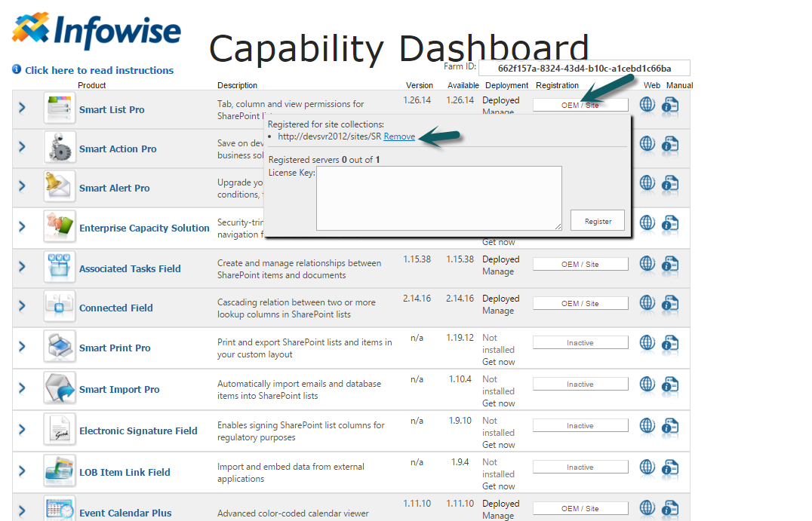Image resolution: width=812 pixels, height=521 pixels.
Task: Click the Electronic Signature Field document icon
Action: (x=60, y=428)
